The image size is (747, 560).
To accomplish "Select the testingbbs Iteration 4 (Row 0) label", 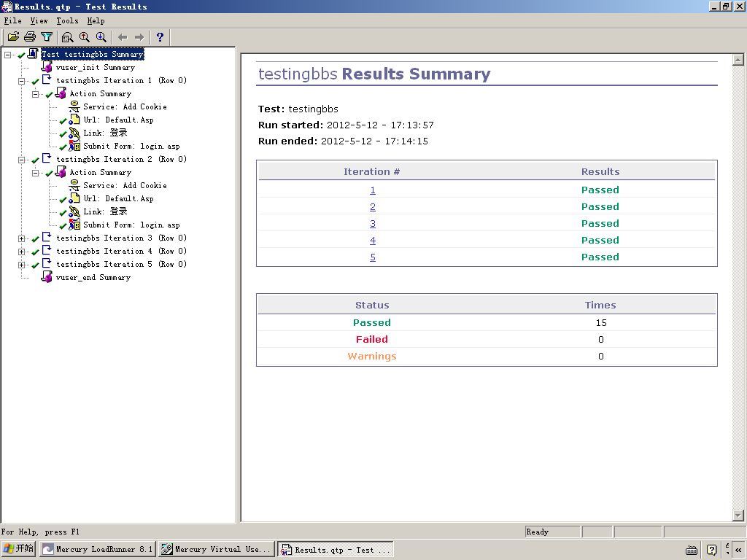I will click(122, 251).
